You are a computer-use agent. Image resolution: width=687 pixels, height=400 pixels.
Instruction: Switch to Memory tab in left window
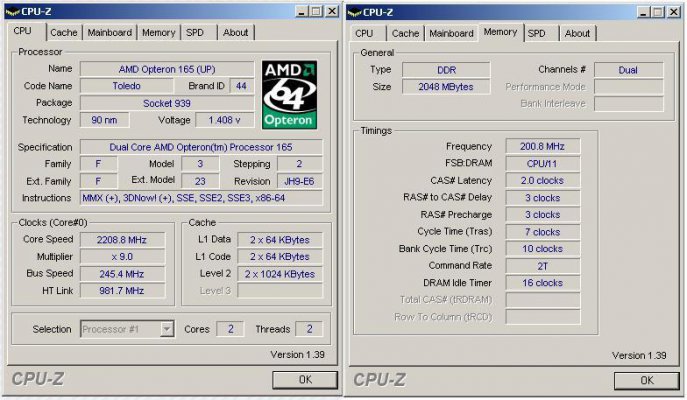pos(158,32)
